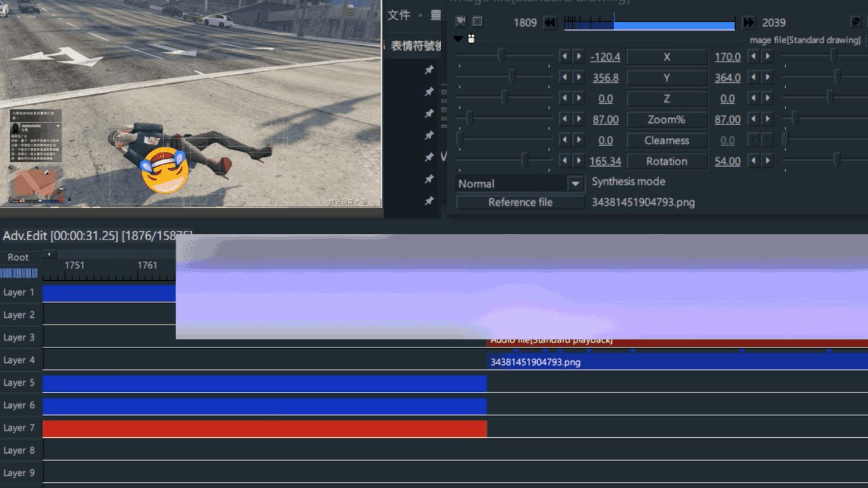Image resolution: width=868 pixels, height=488 pixels.
Task: Click the right Zoom% slider handle
Action: click(x=794, y=119)
